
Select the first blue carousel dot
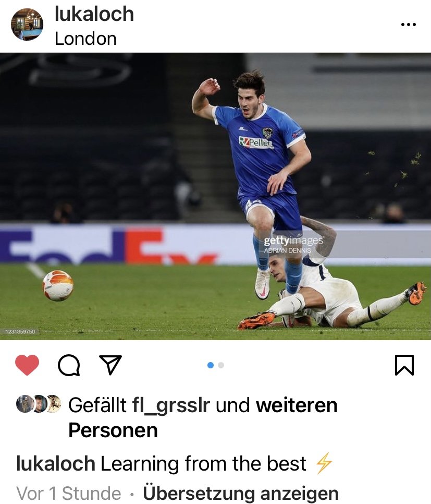point(211,365)
